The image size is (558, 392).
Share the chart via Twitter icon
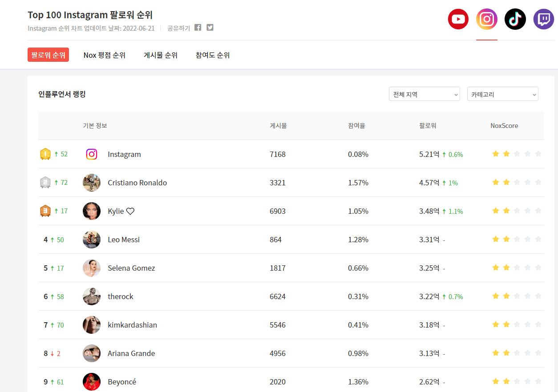(210, 28)
